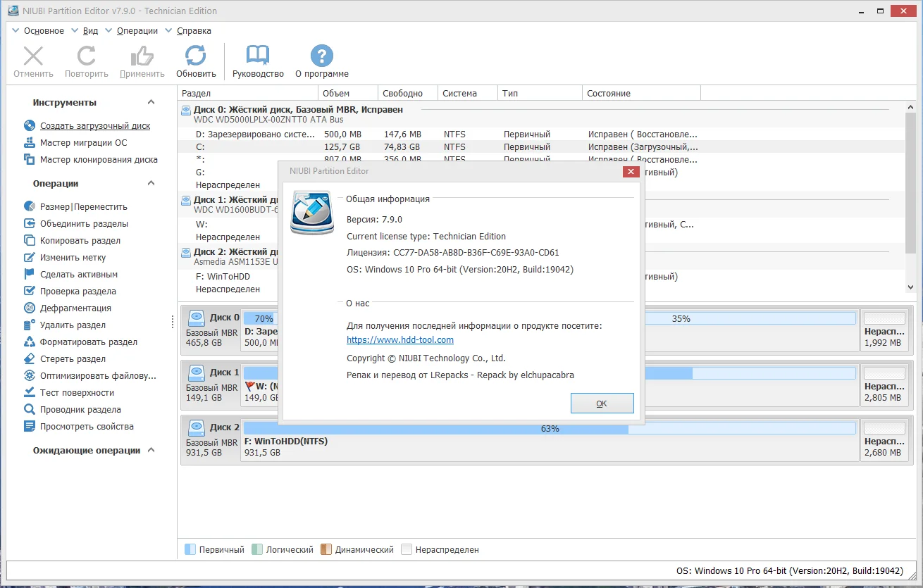Viewport: 923px width, 588px height.
Task: Open the https://www.hdd-tool.com link
Action: tap(400, 339)
